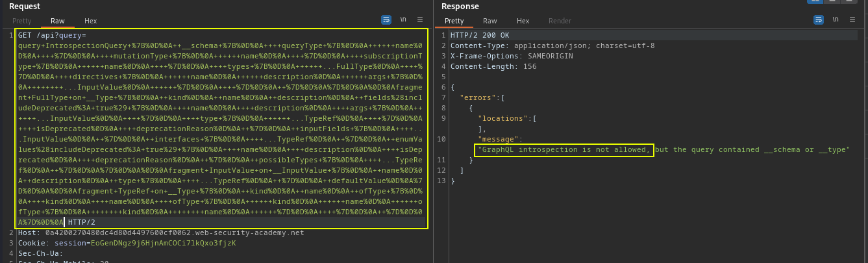This screenshot has height=263, width=868.
Task: Click the Host header line in request
Action: pos(161,232)
